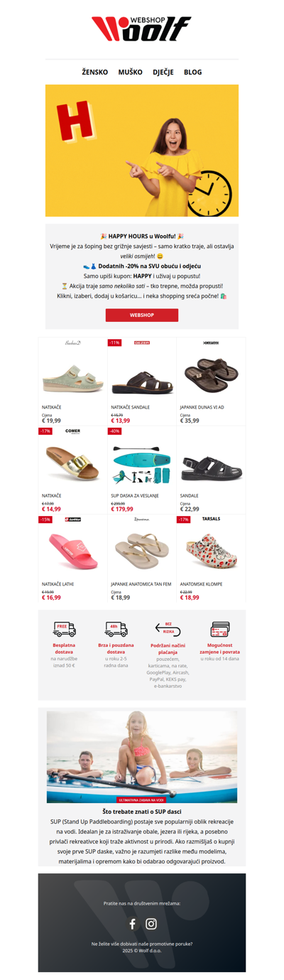Open the Happy Hours yellow banner image
This screenshot has width=284, height=980.
[x=142, y=151]
